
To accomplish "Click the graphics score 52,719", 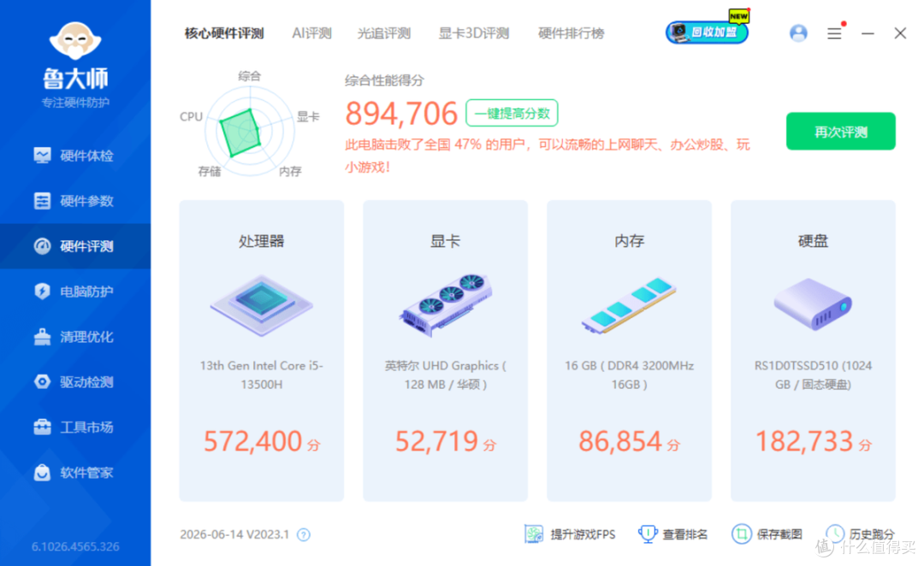I will point(436,441).
